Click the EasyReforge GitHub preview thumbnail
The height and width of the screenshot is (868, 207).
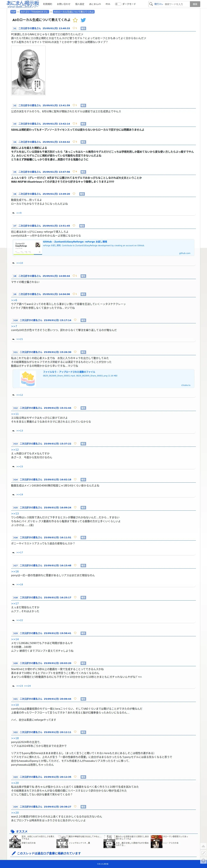(28, 248)
